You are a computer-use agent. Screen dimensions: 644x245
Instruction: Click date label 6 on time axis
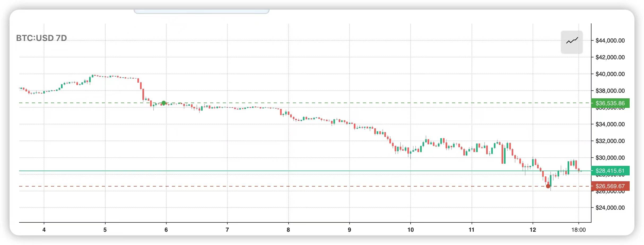[166, 230]
